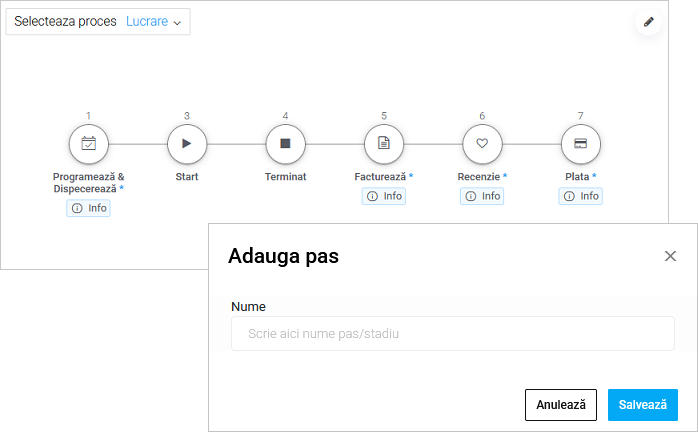This screenshot has height=432, width=698.
Task: Click the Start play step icon
Action: [187, 144]
